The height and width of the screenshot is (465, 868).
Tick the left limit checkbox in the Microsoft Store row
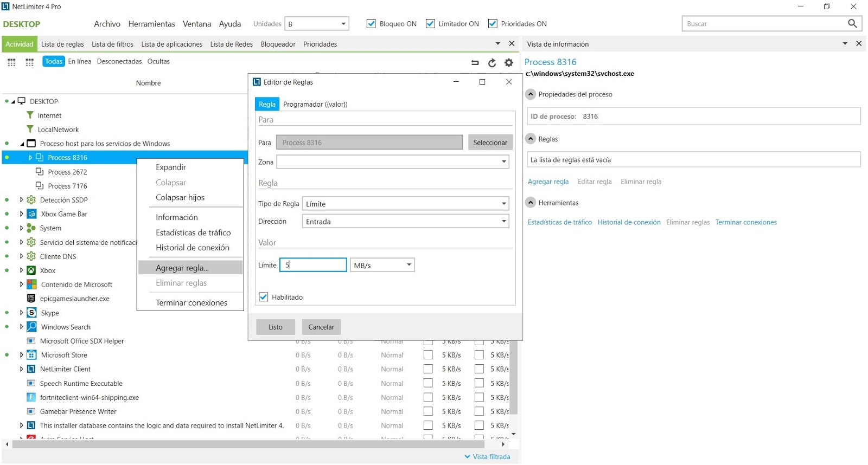pyautogui.click(x=428, y=355)
